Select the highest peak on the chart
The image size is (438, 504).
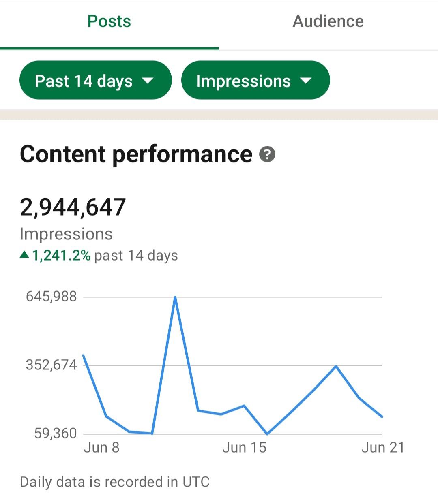pos(175,297)
